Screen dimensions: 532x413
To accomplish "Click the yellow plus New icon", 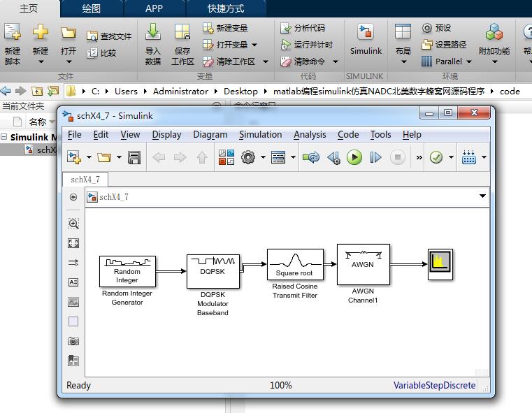I will (41, 32).
